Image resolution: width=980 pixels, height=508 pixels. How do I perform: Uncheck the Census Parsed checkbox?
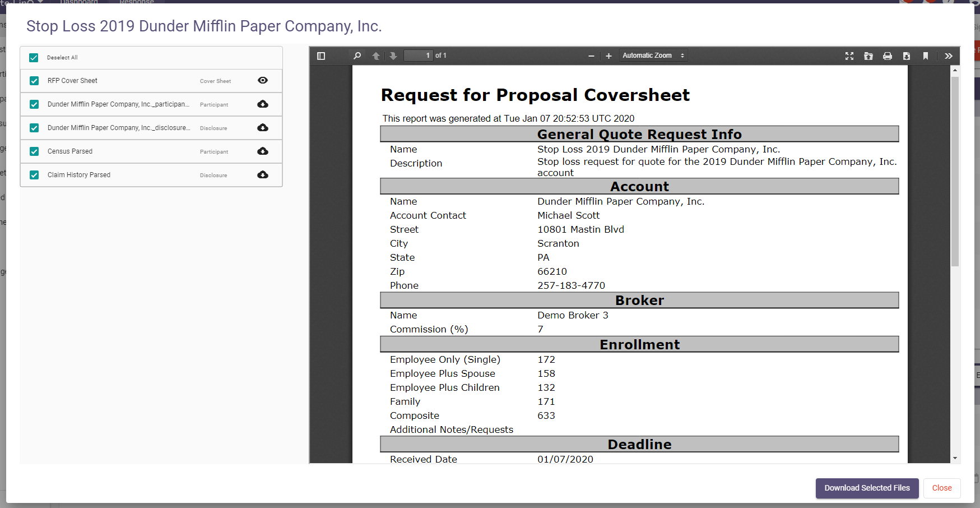[34, 151]
